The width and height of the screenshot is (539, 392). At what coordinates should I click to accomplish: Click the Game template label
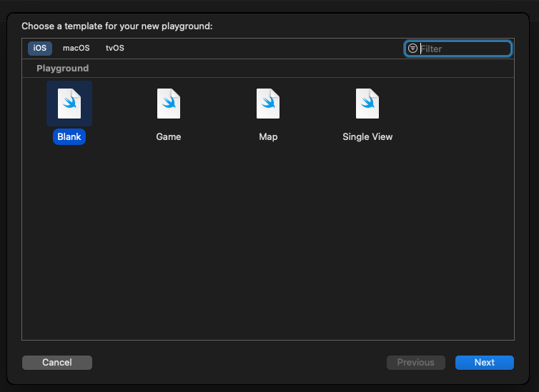(169, 136)
